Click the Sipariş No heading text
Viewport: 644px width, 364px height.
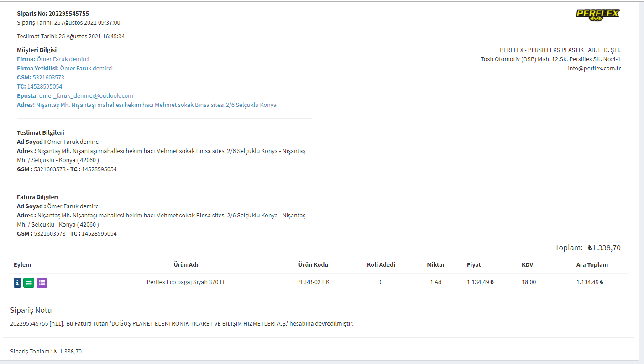53,14
